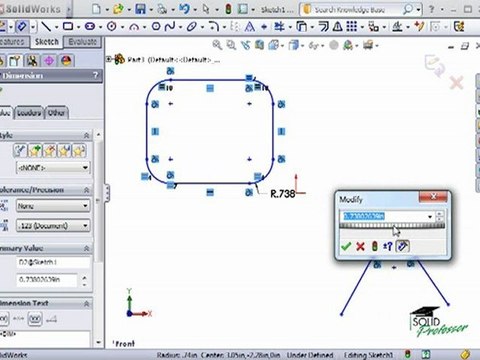Select the Corner Rectangle tool
The image size is (480, 360).
68,26
